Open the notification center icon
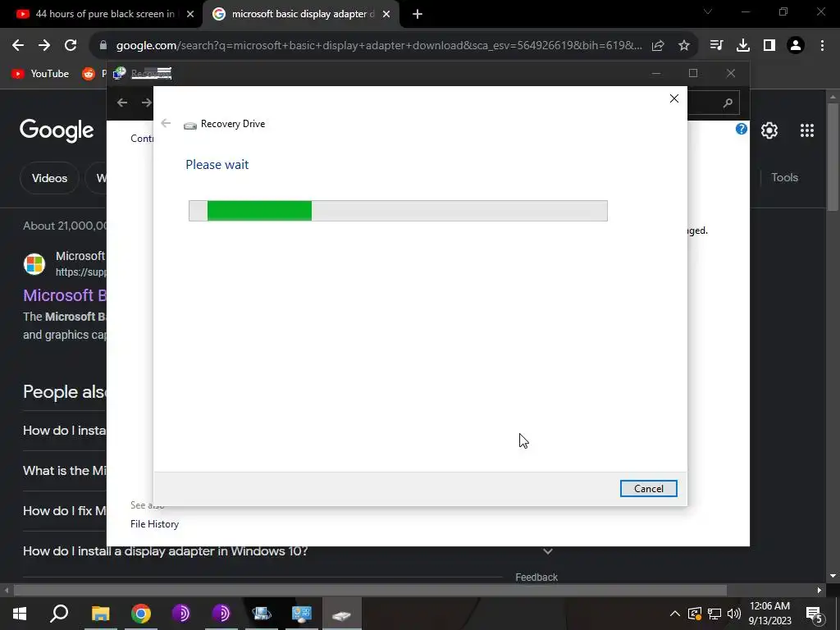 tap(814, 614)
